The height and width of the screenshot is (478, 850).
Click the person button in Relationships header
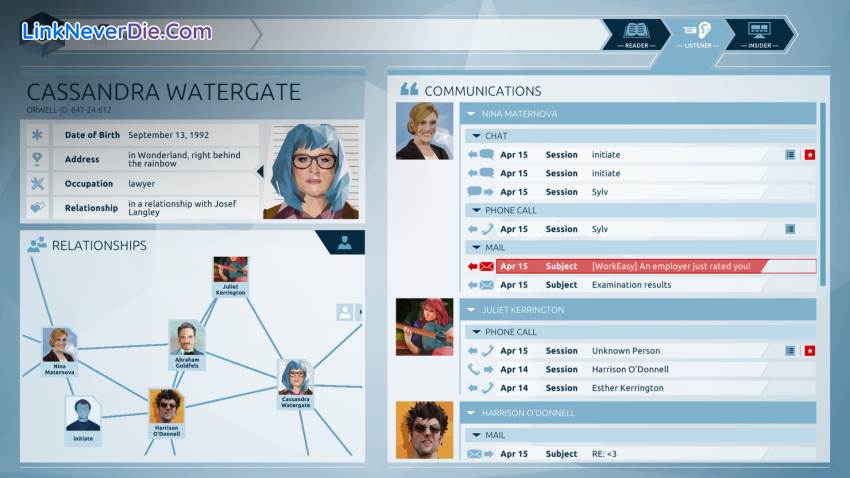[x=344, y=243]
